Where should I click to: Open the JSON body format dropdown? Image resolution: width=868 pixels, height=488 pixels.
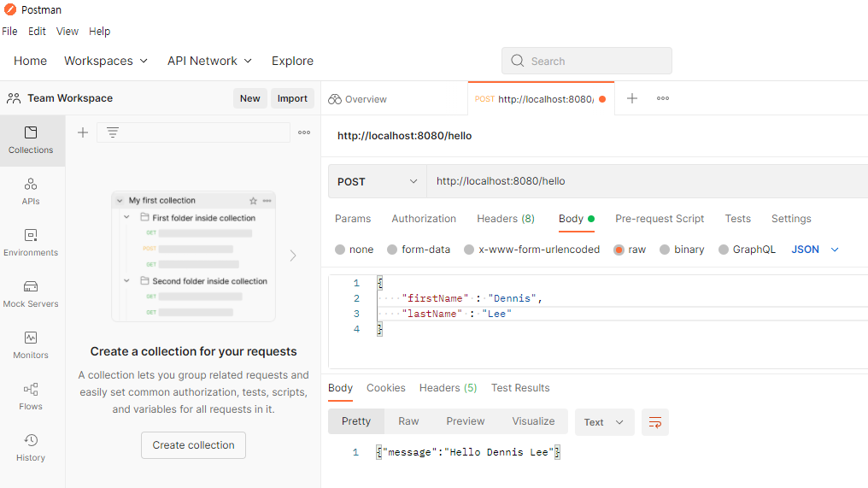[815, 250]
